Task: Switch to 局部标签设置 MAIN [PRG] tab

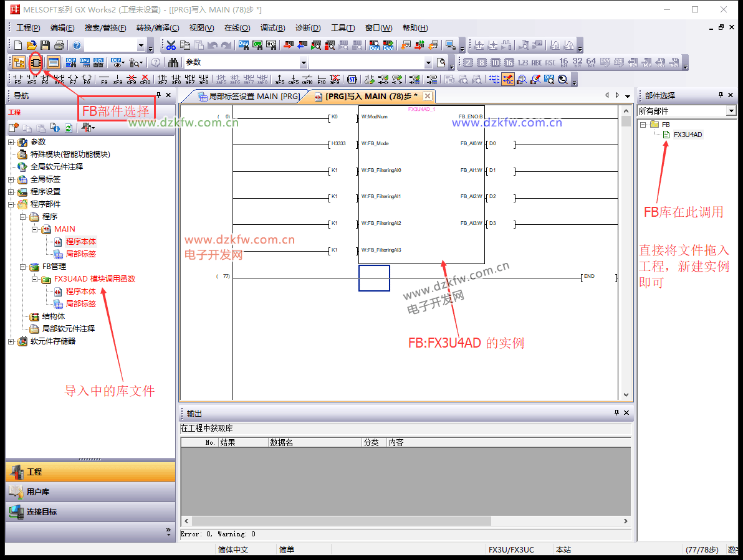Action: point(248,97)
